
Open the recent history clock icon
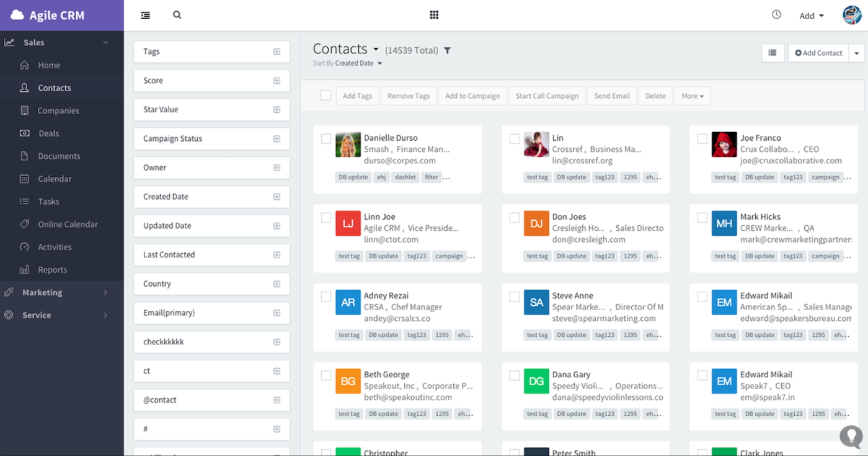(776, 15)
